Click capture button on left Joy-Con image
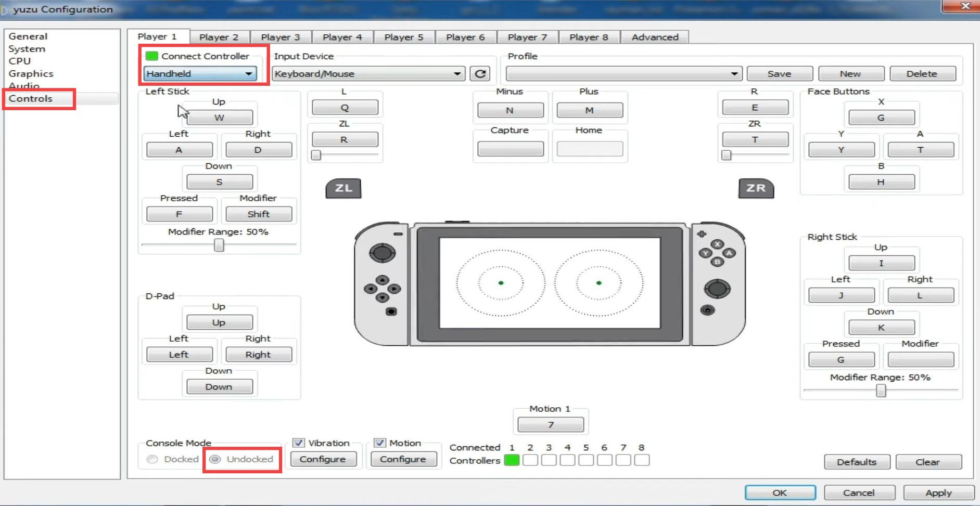Screen dimensions: 980x506 [391, 312]
